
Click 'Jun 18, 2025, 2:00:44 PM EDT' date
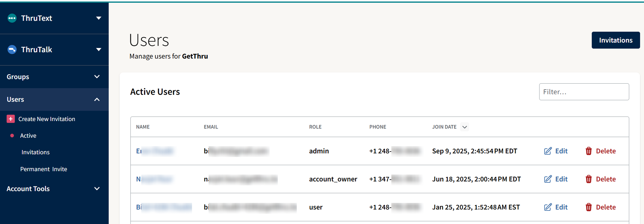click(476, 179)
